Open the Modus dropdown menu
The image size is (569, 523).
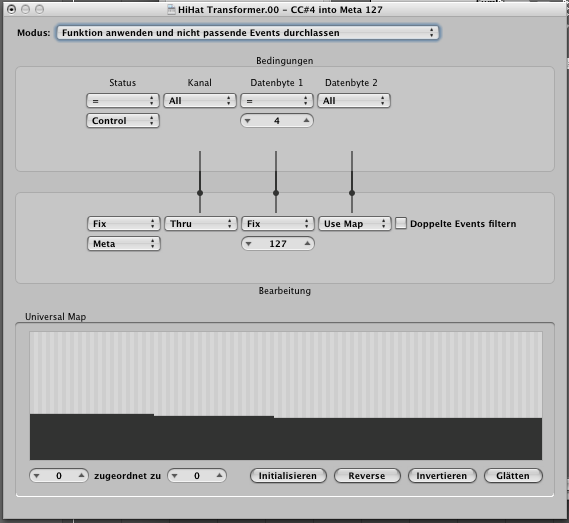pyautogui.click(x=247, y=33)
